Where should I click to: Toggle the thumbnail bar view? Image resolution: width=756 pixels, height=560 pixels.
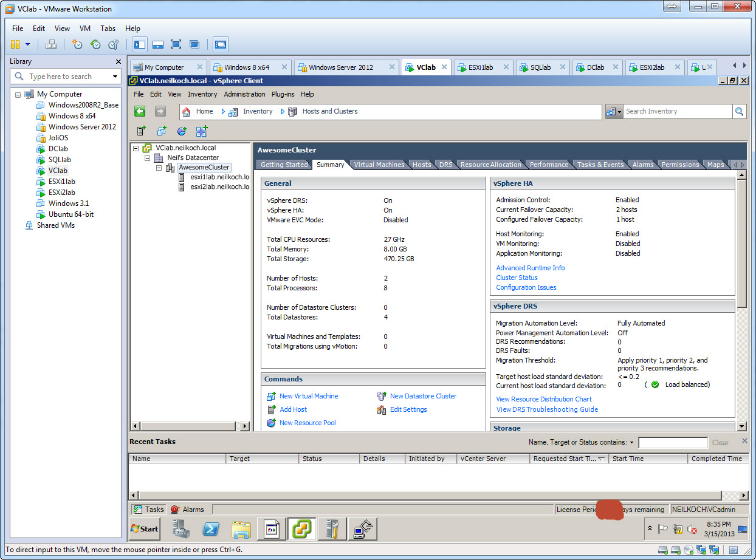tap(158, 44)
